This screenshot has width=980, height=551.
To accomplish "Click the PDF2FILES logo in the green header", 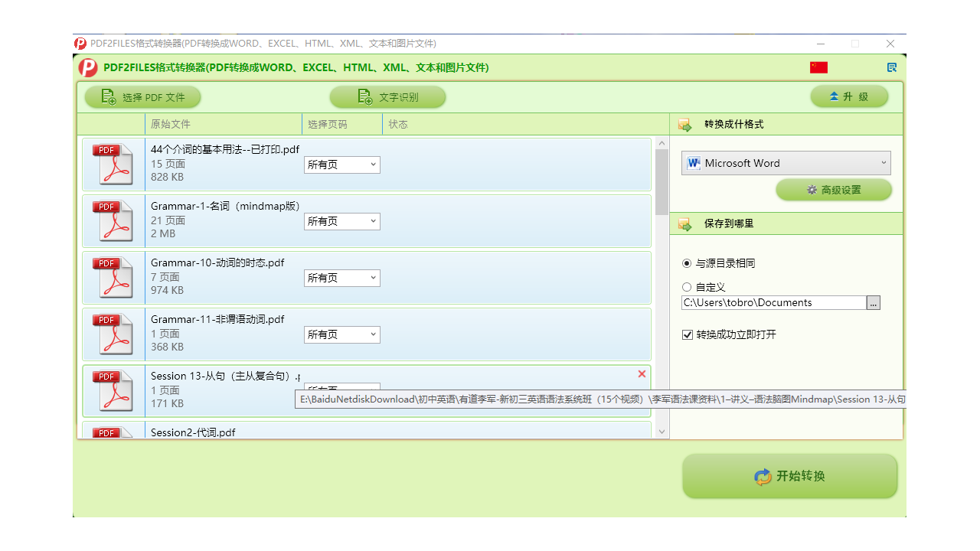I will (x=88, y=67).
